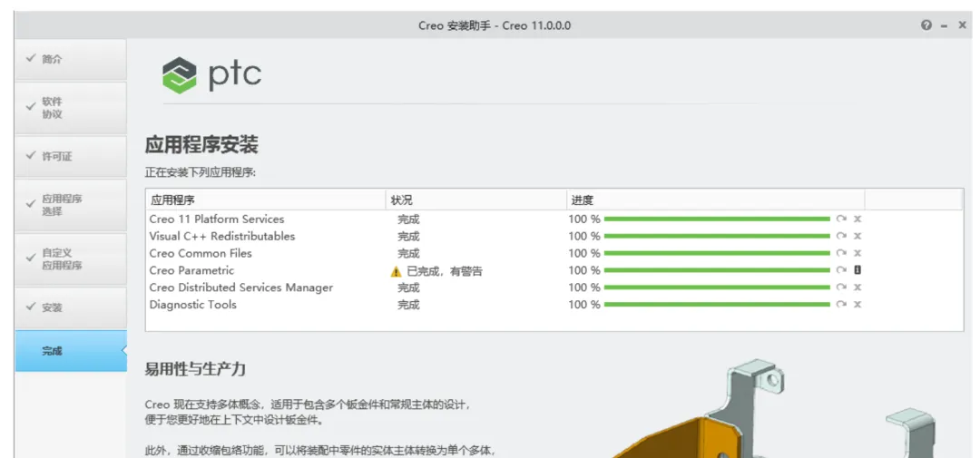Click the 易用性与生产力 heading
Image resolution: width=980 pixels, height=458 pixels.
tap(195, 368)
